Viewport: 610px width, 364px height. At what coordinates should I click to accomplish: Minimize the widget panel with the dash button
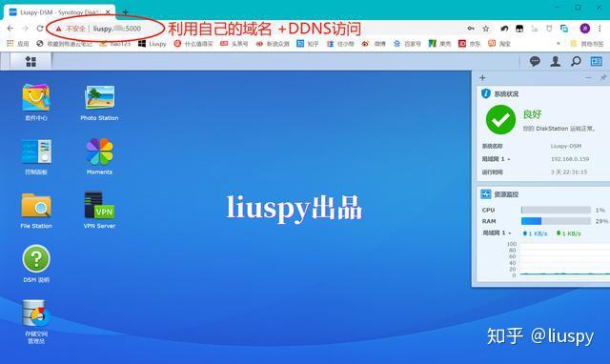[x=588, y=78]
